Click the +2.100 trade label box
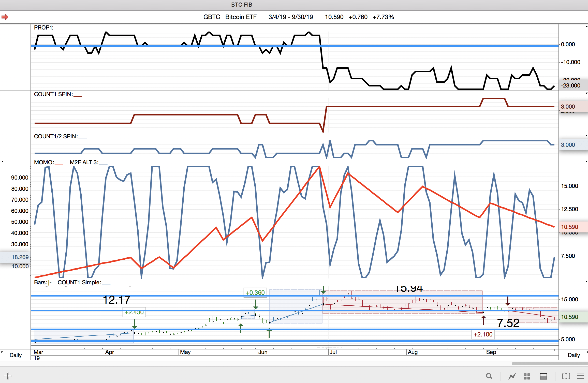 tap(483, 334)
